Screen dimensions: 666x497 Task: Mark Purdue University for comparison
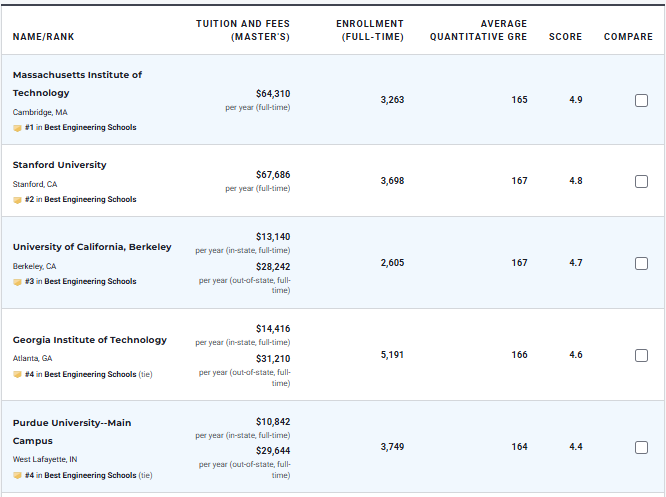click(641, 447)
